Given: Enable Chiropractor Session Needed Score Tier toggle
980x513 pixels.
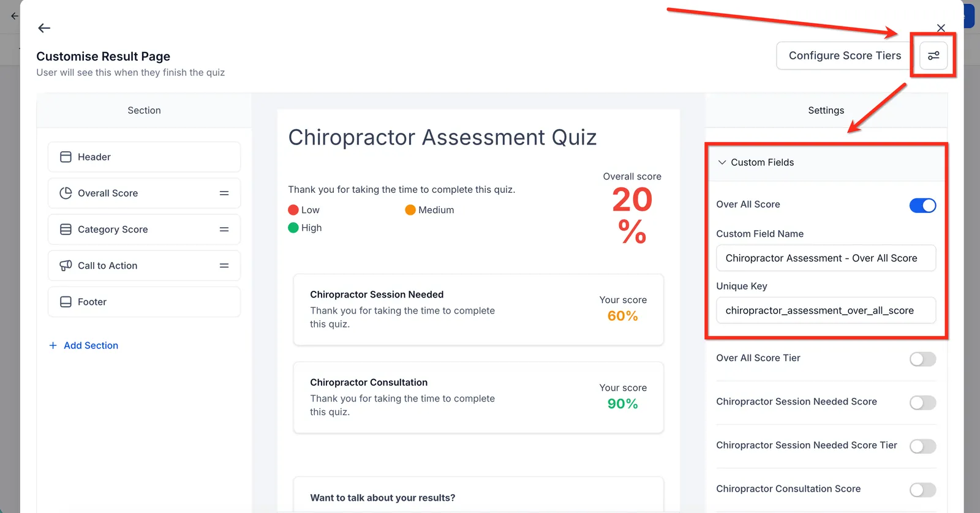Looking at the screenshot, I should pyautogui.click(x=922, y=446).
